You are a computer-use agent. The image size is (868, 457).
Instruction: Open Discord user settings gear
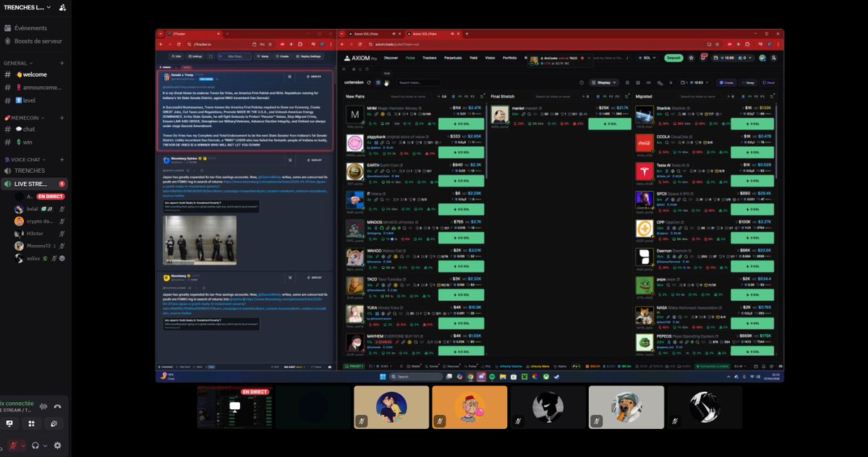pos(58,445)
